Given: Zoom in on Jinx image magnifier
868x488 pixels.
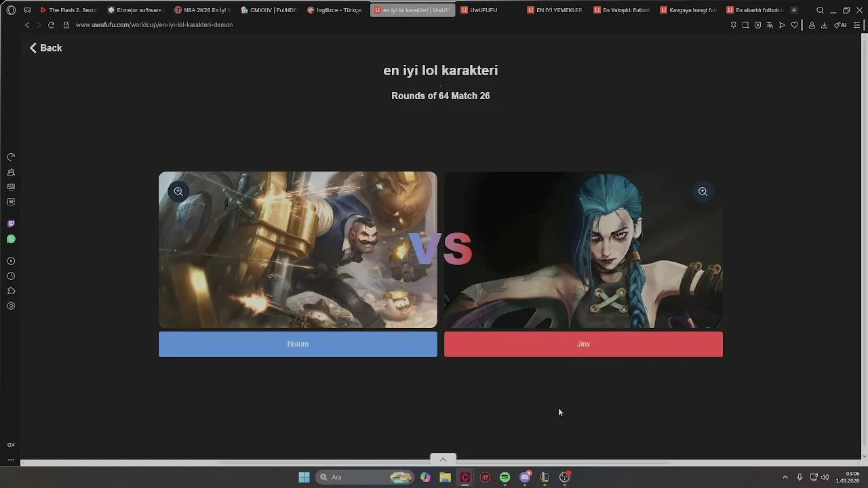Looking at the screenshot, I should [703, 192].
